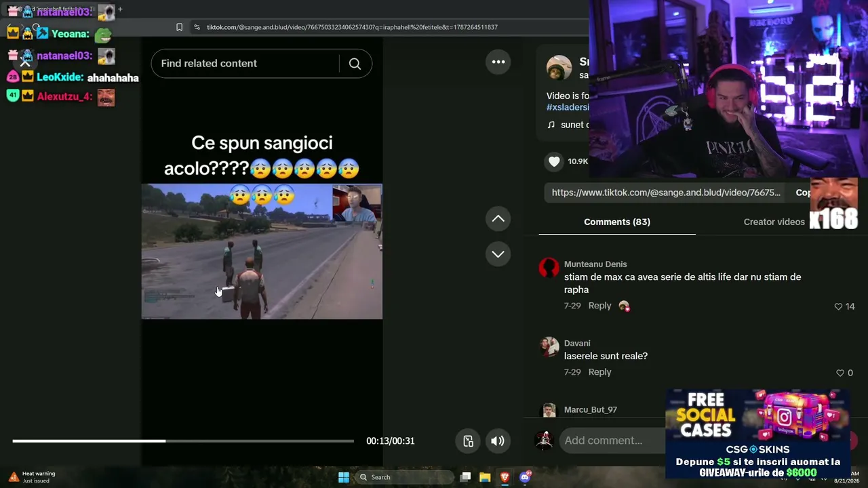Click the Windows taskbar Search box
This screenshot has width=868, height=488.
pos(404,477)
